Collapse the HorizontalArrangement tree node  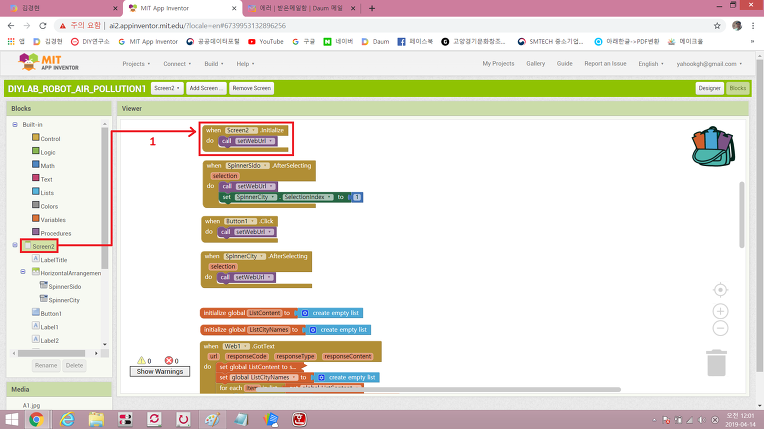tap(23, 272)
